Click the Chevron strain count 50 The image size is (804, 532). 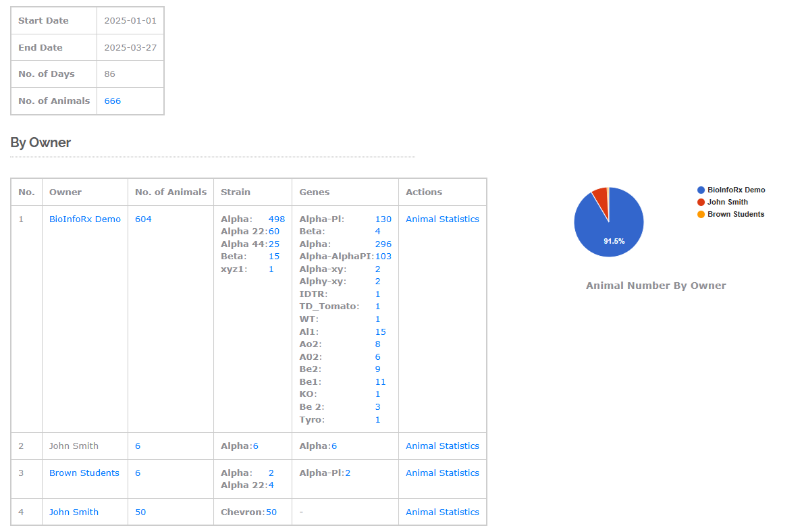click(x=271, y=512)
